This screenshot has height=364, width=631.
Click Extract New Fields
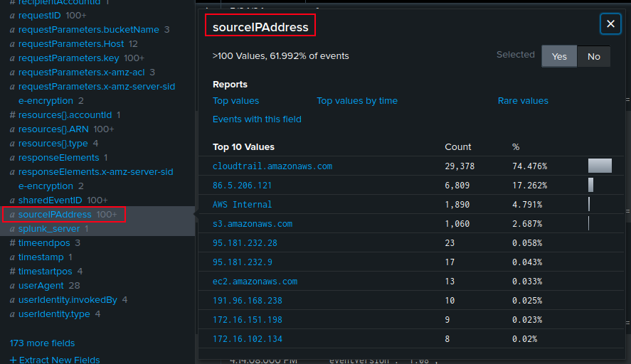click(x=55, y=360)
